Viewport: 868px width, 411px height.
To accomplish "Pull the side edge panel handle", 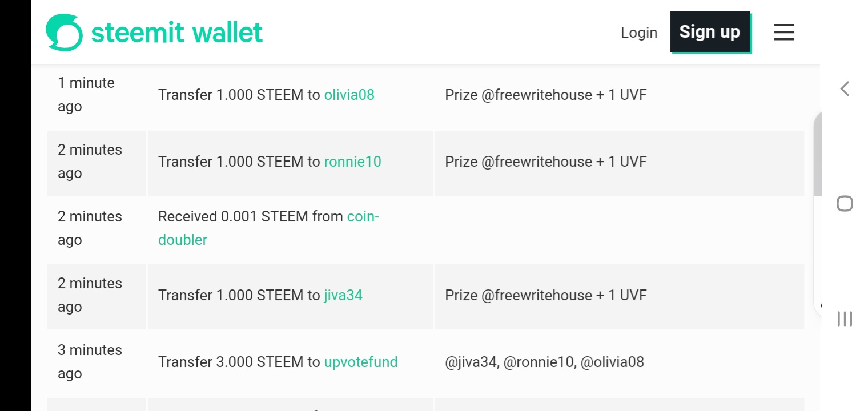I will [x=818, y=211].
